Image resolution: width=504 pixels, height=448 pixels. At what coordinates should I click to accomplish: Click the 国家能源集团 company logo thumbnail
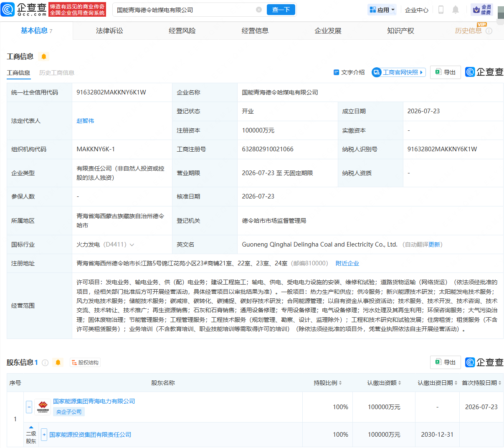43,407
